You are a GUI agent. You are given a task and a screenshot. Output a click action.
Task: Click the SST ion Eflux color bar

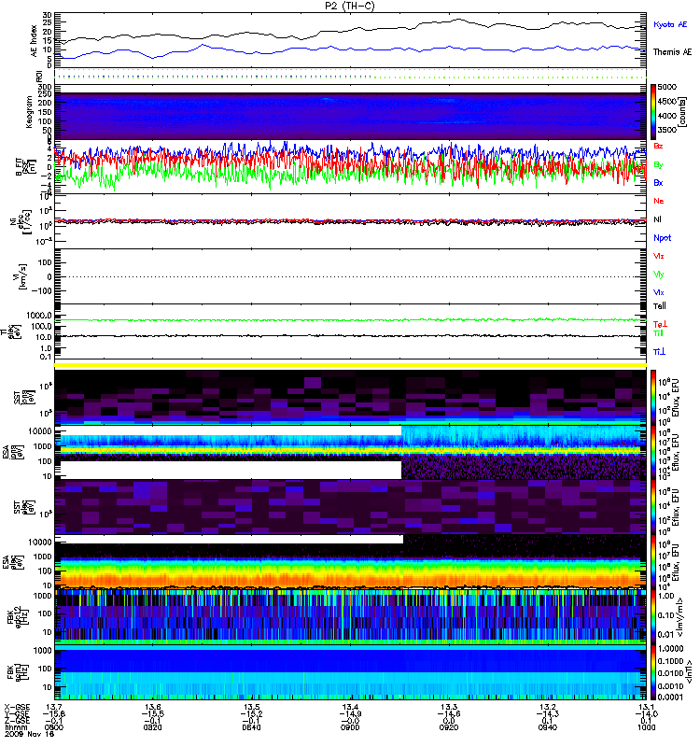pyautogui.click(x=653, y=398)
